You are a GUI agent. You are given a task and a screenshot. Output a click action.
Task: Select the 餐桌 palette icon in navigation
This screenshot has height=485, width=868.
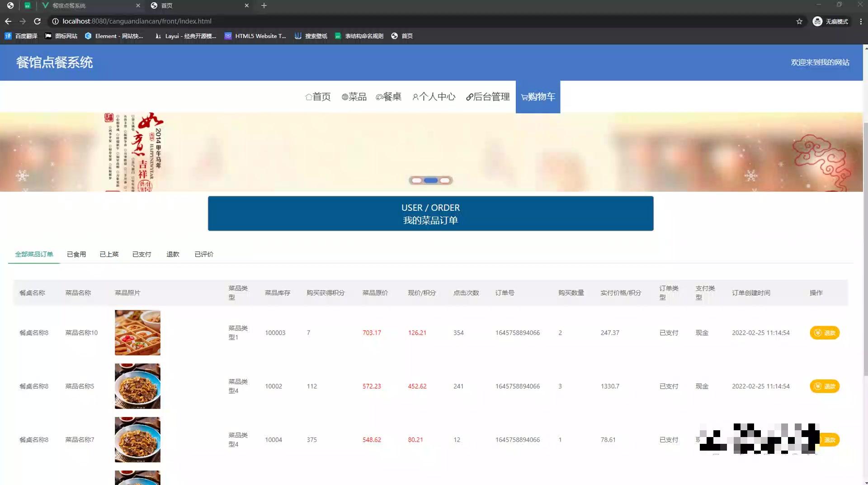(379, 97)
